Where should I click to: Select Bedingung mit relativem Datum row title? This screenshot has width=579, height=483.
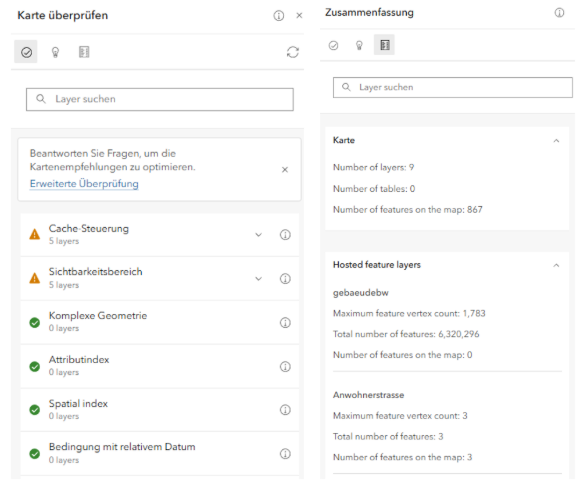[x=122, y=447]
